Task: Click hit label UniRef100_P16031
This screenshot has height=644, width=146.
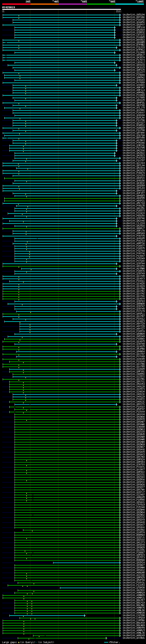Action: click(x=134, y=583)
